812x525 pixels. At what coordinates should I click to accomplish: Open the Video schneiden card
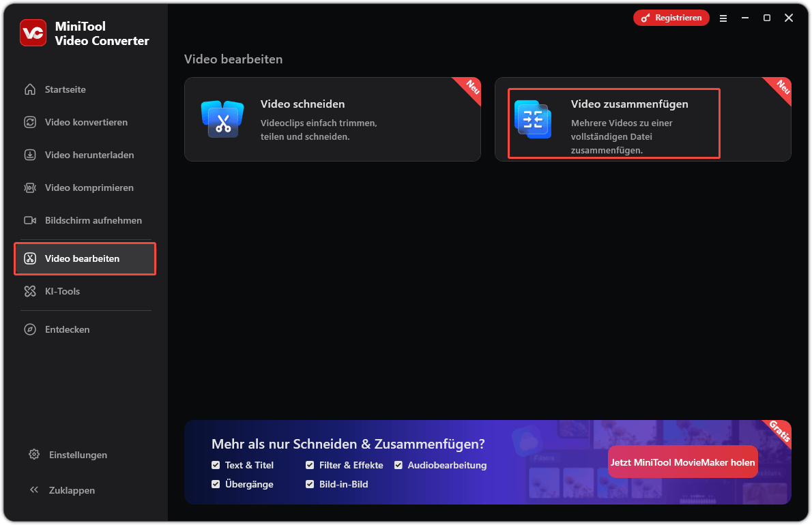332,119
